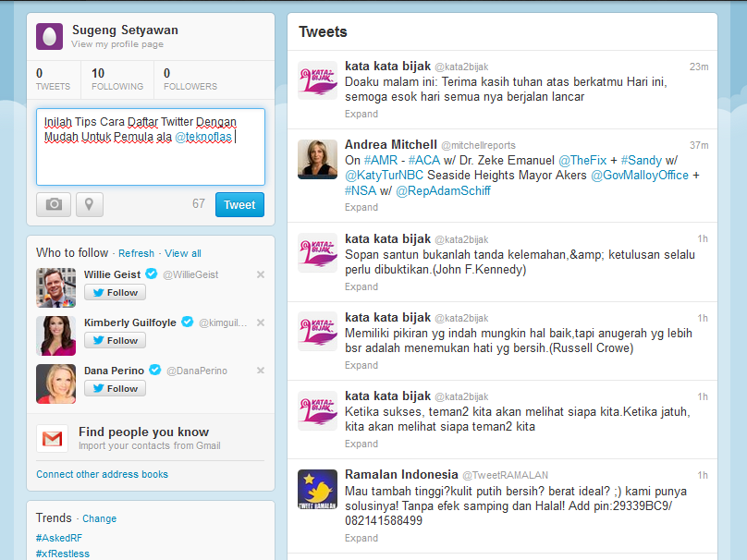View all Who to follow suggestions
Viewport: 747px width, 560px height.
click(183, 253)
